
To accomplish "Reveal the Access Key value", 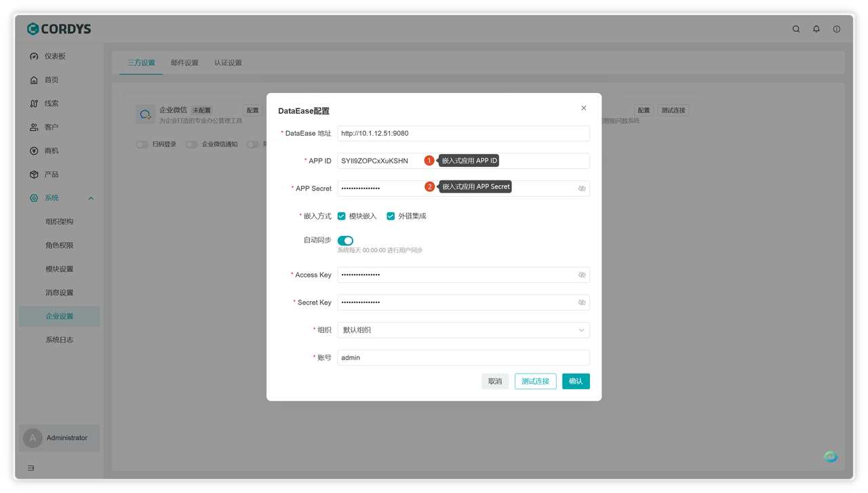I will point(582,275).
